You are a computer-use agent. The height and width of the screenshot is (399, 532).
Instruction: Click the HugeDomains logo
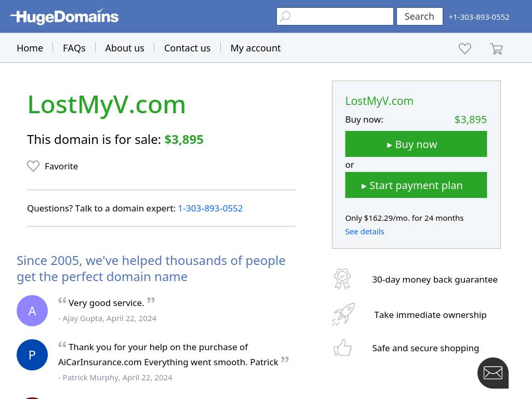coord(64,17)
